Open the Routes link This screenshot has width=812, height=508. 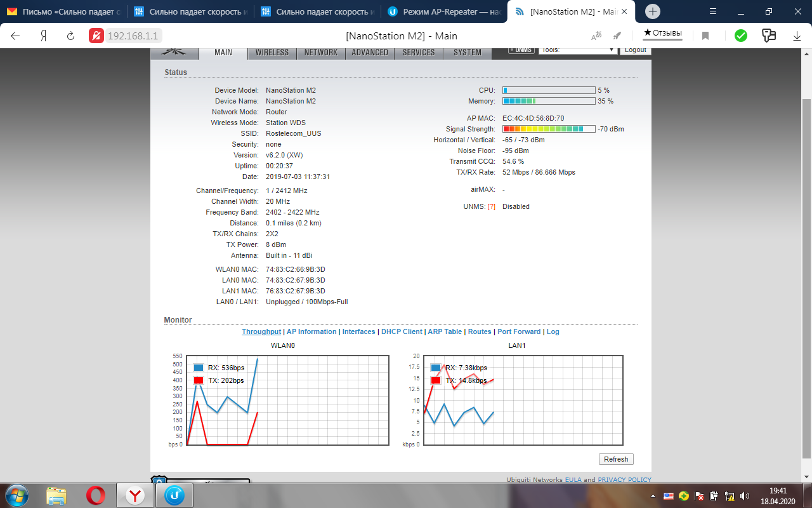click(480, 331)
